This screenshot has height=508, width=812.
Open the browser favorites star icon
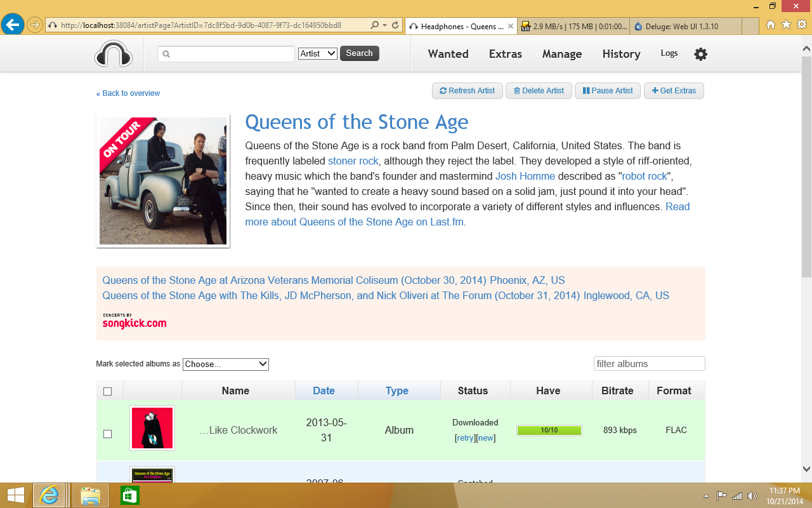click(x=786, y=25)
